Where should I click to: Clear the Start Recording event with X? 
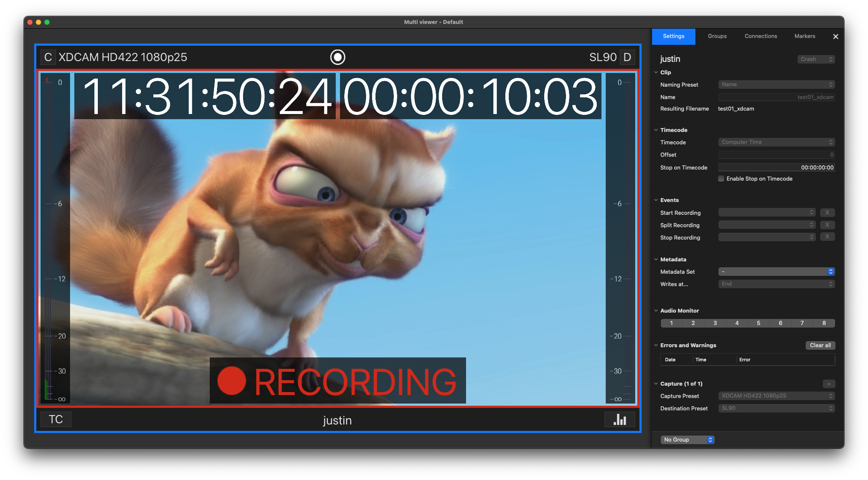[827, 213]
